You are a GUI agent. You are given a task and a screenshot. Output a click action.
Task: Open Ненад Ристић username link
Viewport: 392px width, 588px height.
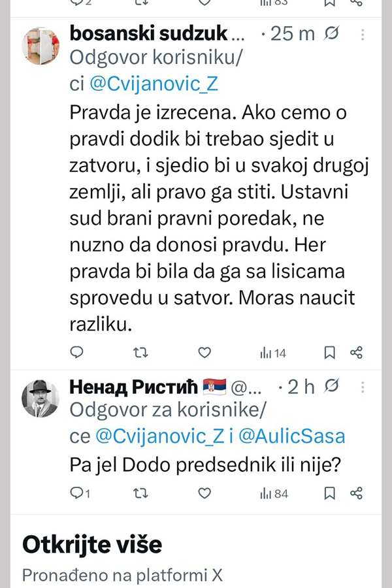[135, 387]
